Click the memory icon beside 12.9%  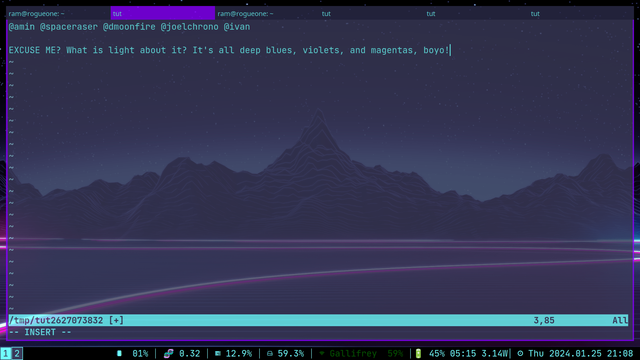(x=218, y=353)
